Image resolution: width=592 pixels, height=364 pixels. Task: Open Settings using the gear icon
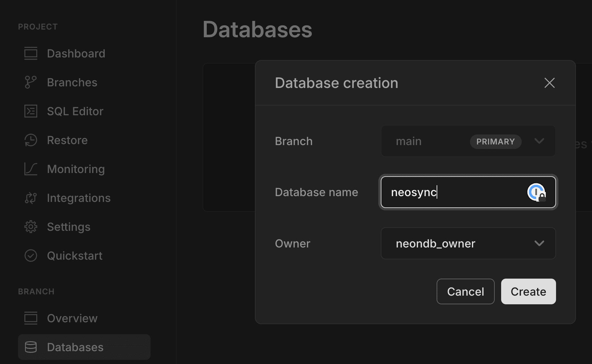pyautogui.click(x=30, y=226)
